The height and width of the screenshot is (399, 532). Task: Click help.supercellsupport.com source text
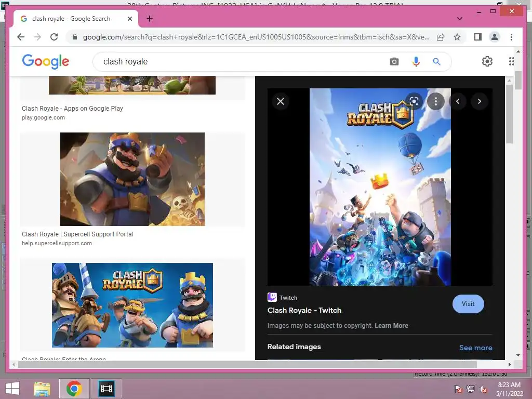[57, 243]
